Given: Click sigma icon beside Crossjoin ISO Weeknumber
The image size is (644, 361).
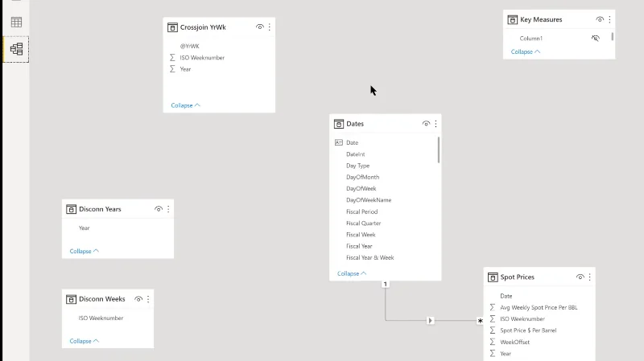Looking at the screenshot, I should point(172,57).
